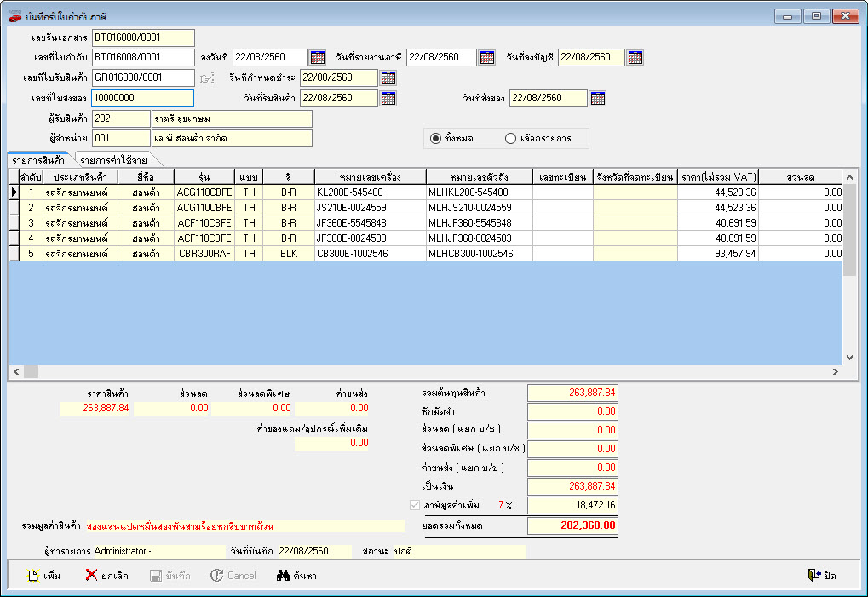The width and height of the screenshot is (868, 597).
Task: Switch to the รายการค่าใช้จ่าย tab
Action: coord(114,160)
